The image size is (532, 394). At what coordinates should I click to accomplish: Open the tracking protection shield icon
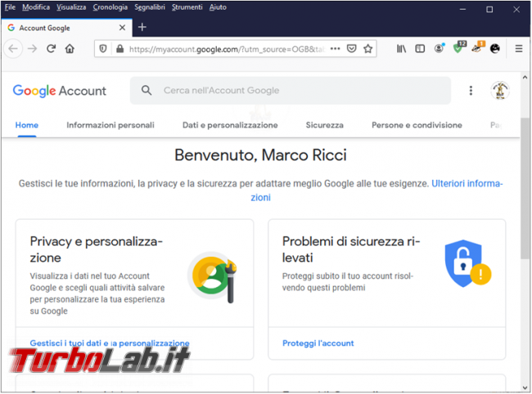(x=103, y=49)
